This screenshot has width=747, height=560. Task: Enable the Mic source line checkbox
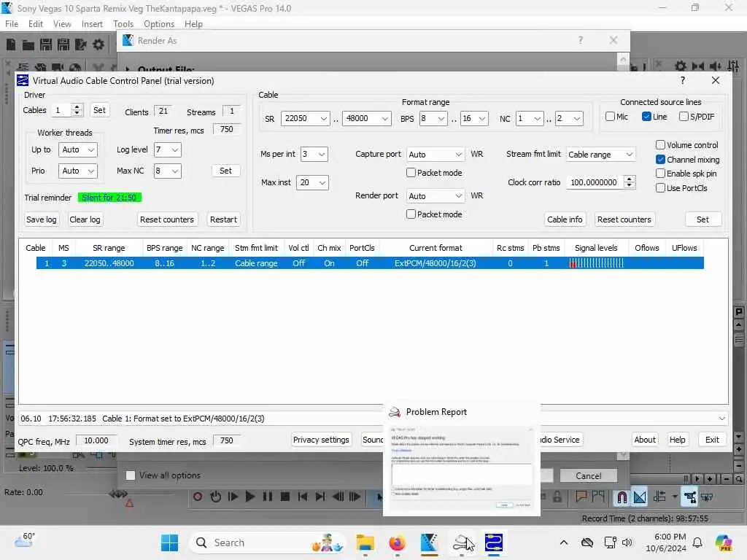(x=610, y=117)
